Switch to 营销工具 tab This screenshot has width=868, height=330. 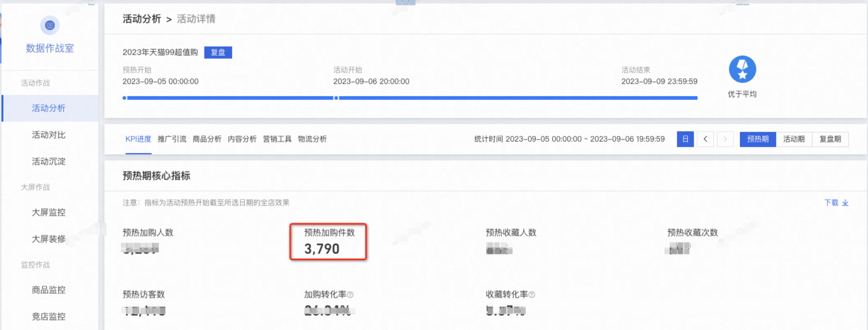[x=277, y=139]
